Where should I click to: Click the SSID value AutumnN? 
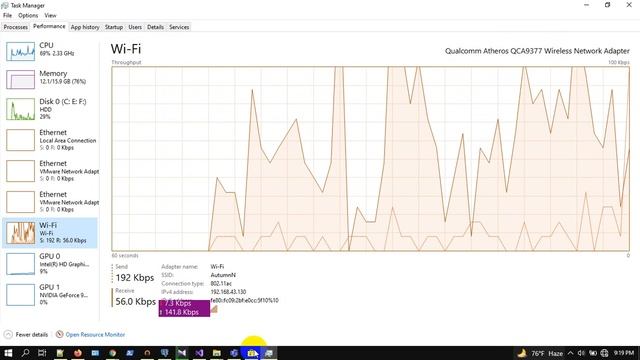coord(223,275)
